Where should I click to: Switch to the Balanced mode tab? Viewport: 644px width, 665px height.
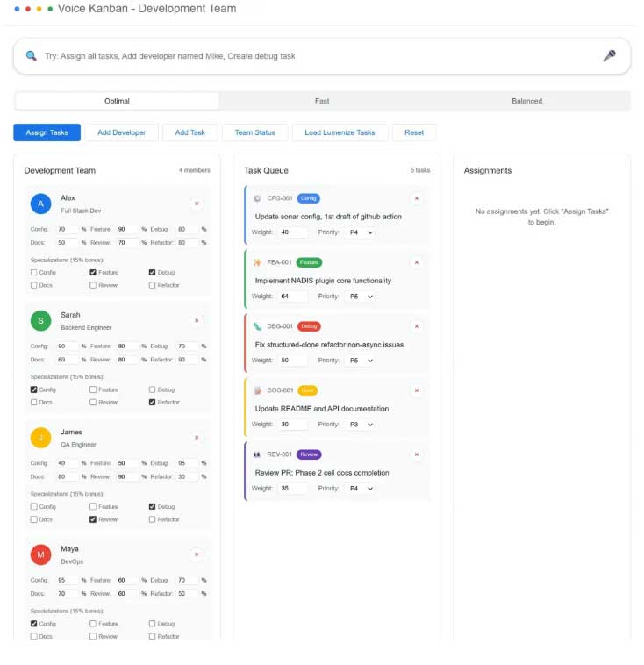527,101
